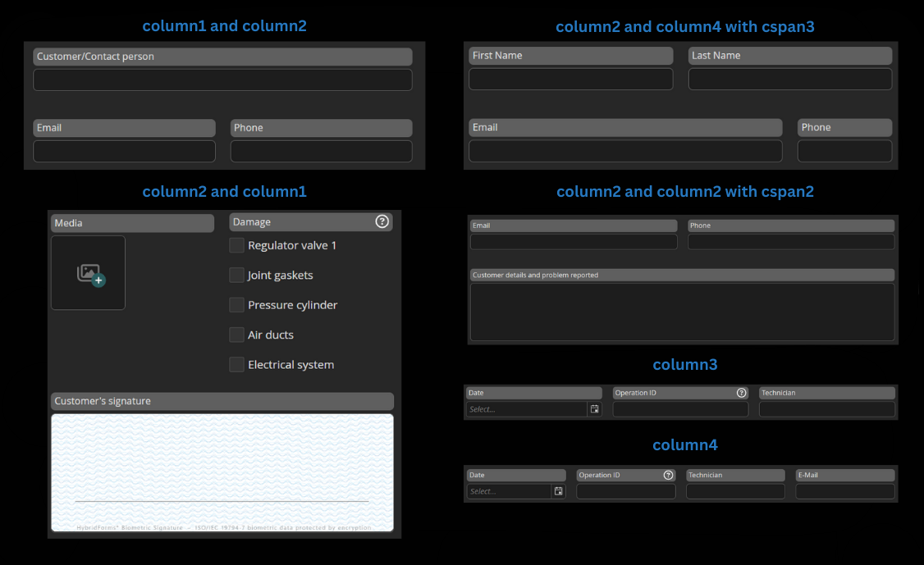Tick the Joint gaskets checkbox
The width and height of the screenshot is (924, 565).
click(x=236, y=275)
